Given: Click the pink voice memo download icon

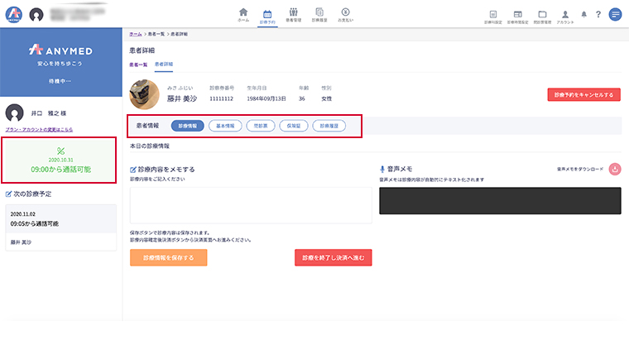Looking at the screenshot, I should pyautogui.click(x=614, y=169).
